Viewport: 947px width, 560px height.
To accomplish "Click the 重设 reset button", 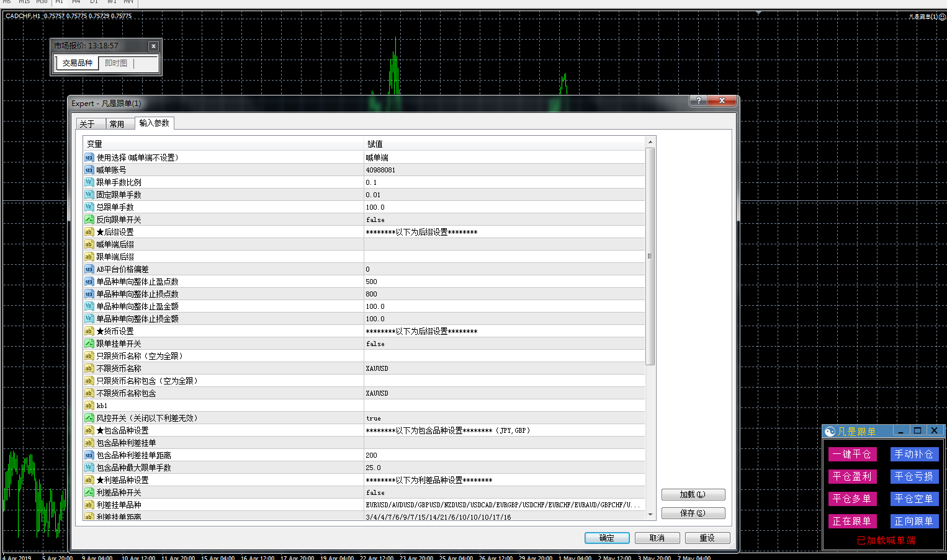I will 707,538.
